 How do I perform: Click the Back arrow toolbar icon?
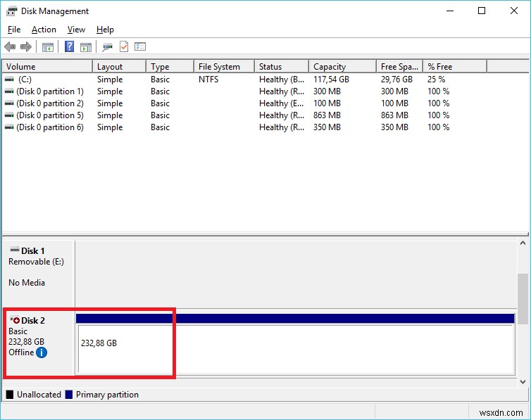point(10,46)
